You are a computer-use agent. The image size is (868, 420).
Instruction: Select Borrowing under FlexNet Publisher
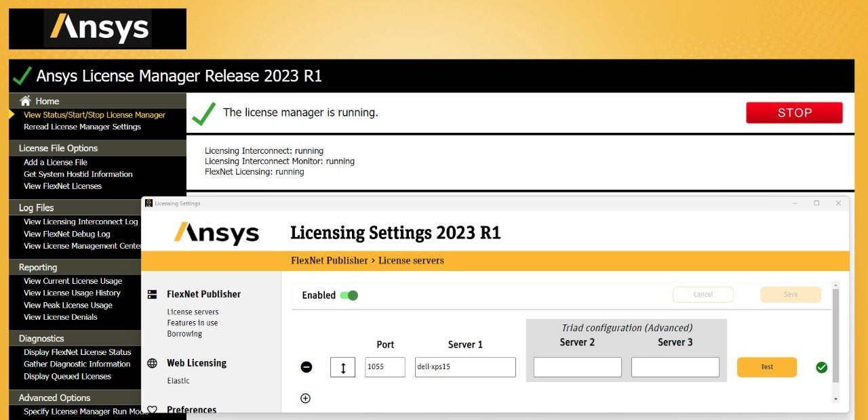184,334
